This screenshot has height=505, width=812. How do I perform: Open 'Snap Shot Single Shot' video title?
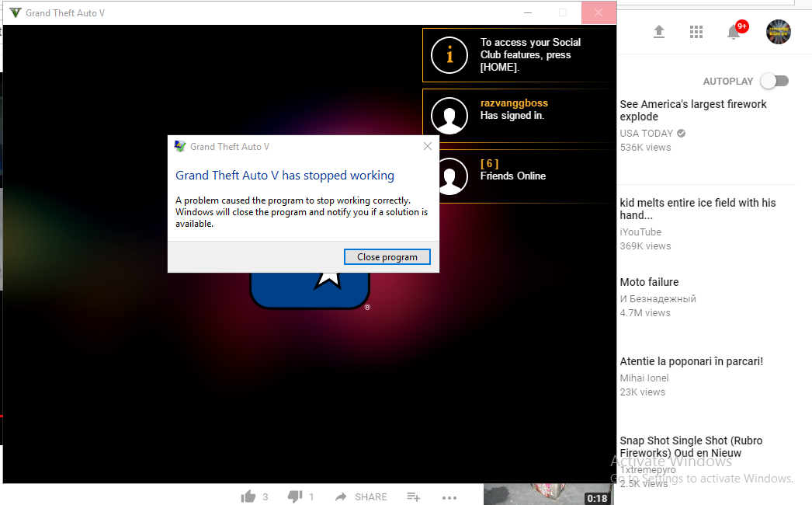click(691, 447)
